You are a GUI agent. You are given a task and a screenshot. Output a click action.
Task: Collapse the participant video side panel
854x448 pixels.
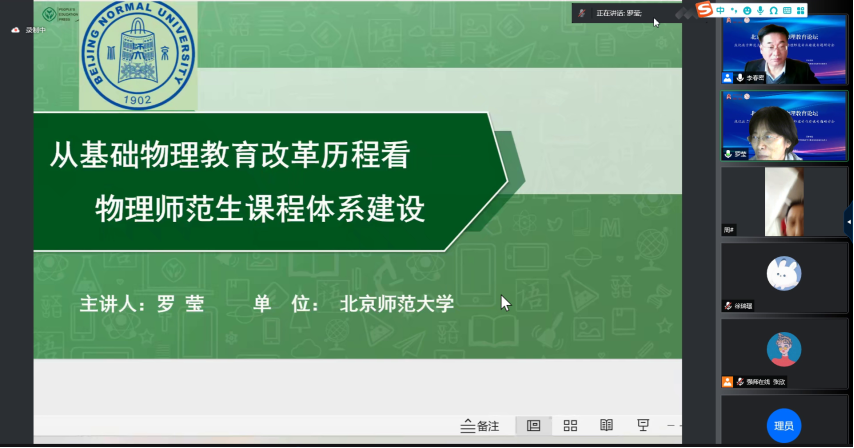click(849, 224)
